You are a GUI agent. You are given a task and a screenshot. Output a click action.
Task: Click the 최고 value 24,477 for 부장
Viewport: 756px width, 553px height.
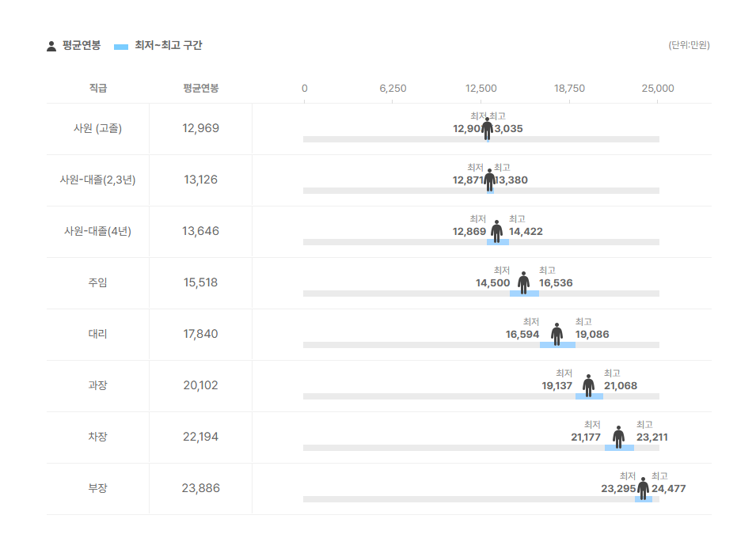[x=669, y=489]
